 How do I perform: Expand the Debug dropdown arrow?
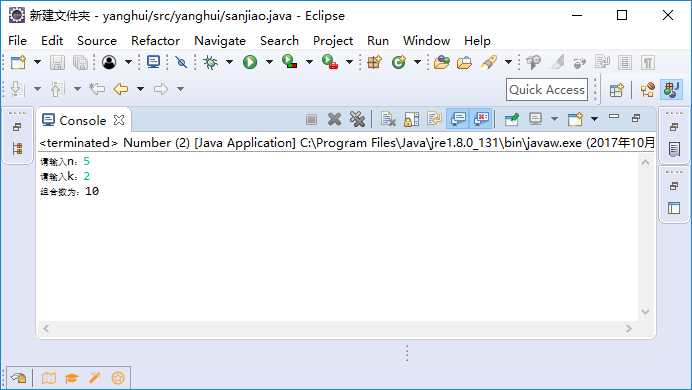[x=229, y=62]
